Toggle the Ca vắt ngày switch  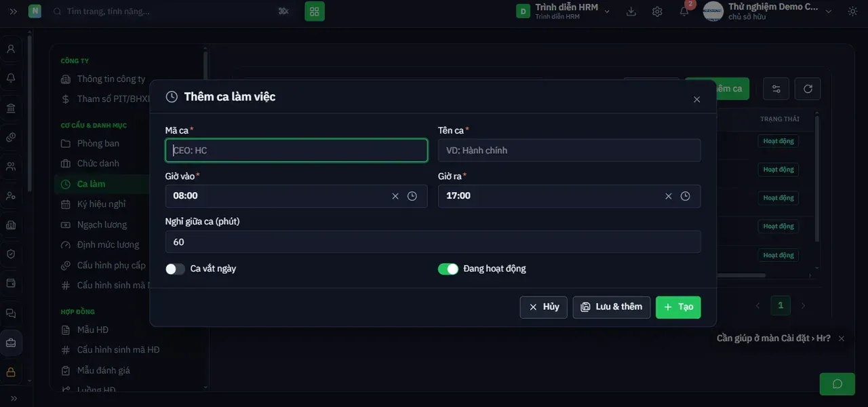click(x=175, y=269)
